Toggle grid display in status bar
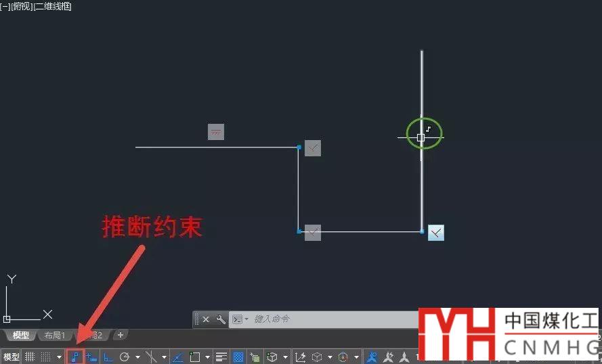The width and height of the screenshot is (602, 364). tap(30, 357)
